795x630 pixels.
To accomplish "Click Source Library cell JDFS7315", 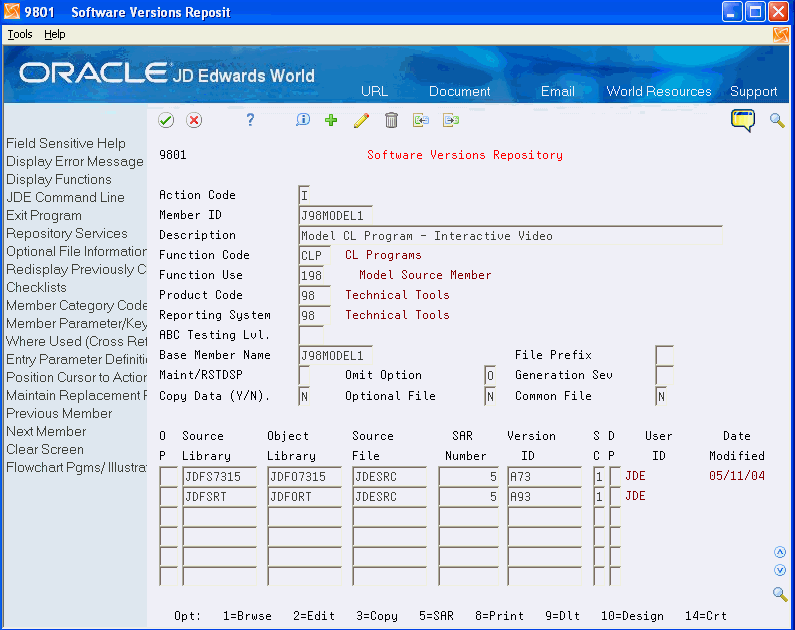I will pyautogui.click(x=220, y=476).
